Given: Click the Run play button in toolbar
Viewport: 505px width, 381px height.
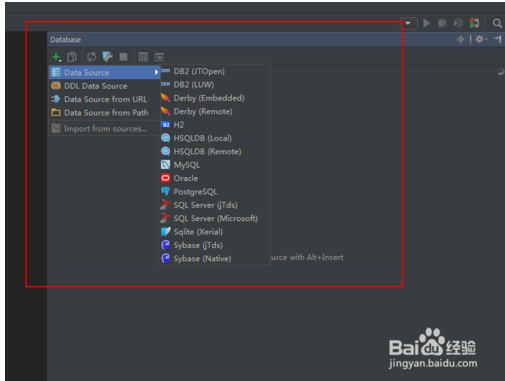Looking at the screenshot, I should click(426, 23).
